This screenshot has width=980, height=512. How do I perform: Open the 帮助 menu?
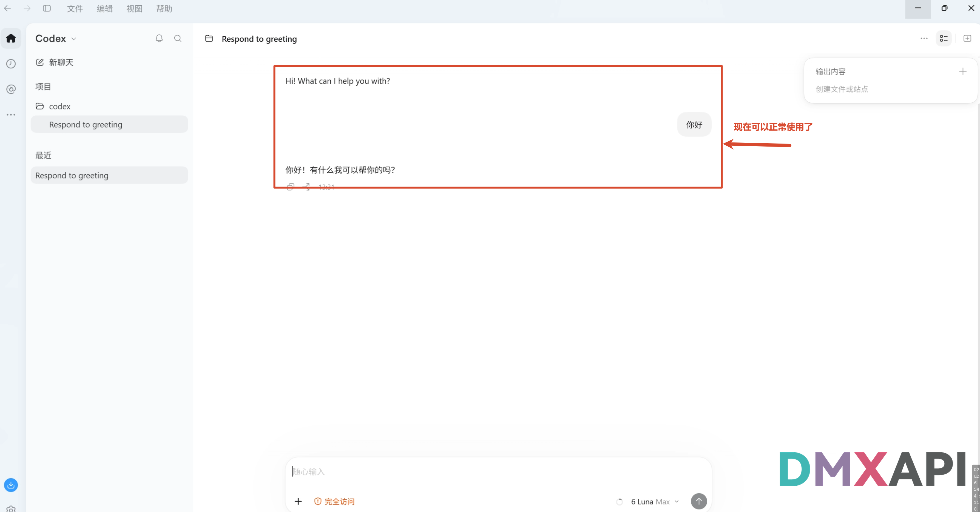point(164,8)
